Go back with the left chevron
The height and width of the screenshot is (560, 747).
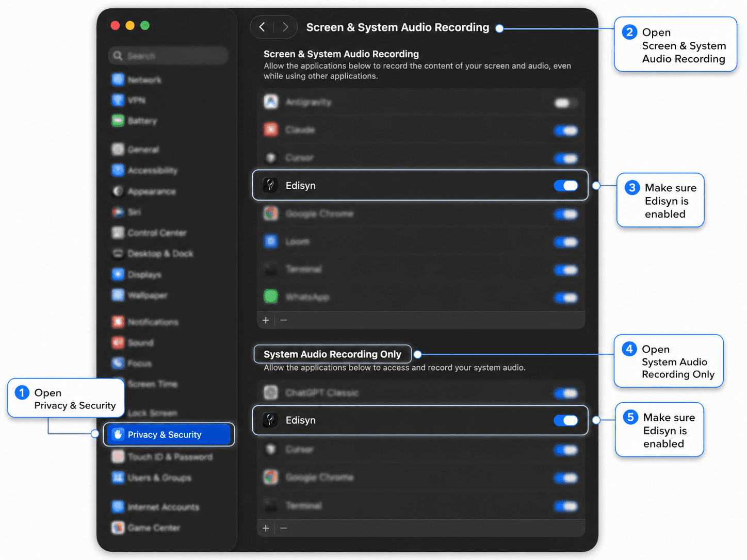click(262, 27)
